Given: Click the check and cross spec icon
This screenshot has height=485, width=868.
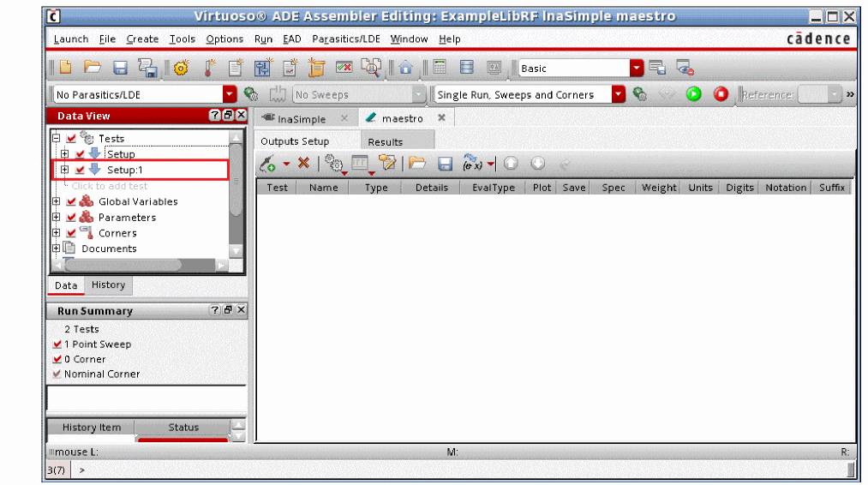Looking at the screenshot, I should 344,68.
